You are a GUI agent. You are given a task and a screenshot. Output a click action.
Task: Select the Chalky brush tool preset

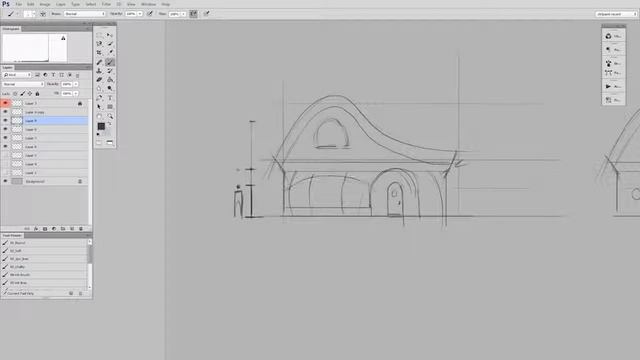pos(44,267)
